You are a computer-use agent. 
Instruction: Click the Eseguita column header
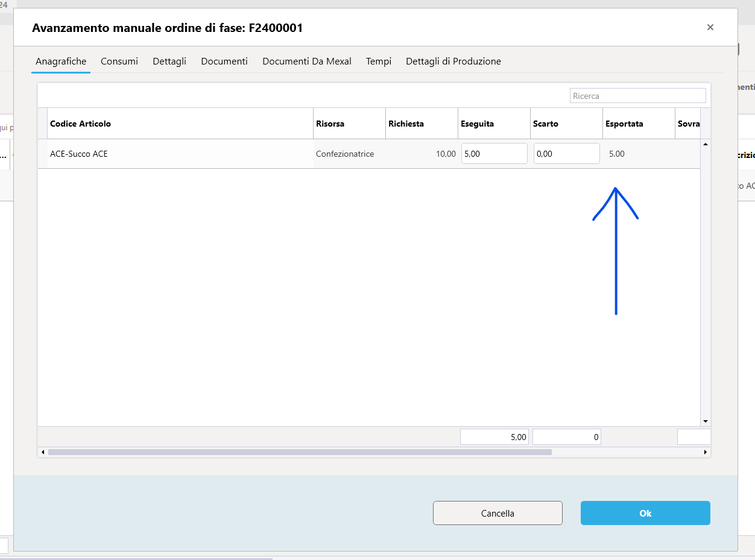(x=494, y=124)
